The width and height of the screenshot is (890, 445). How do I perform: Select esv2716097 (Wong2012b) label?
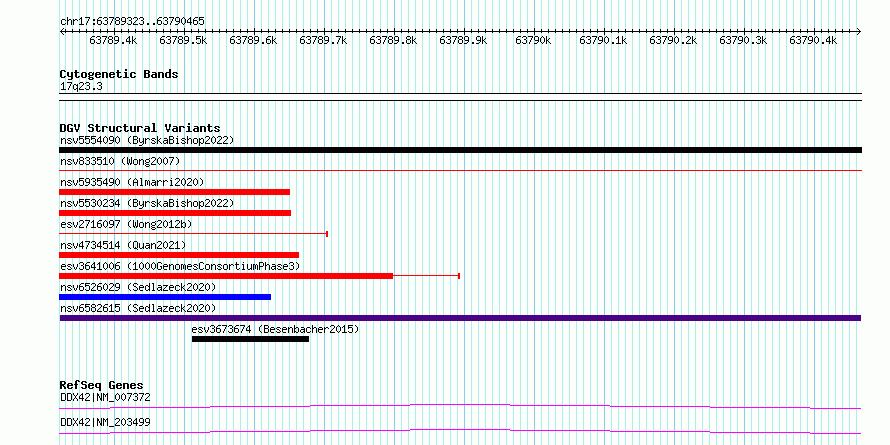pos(126,224)
